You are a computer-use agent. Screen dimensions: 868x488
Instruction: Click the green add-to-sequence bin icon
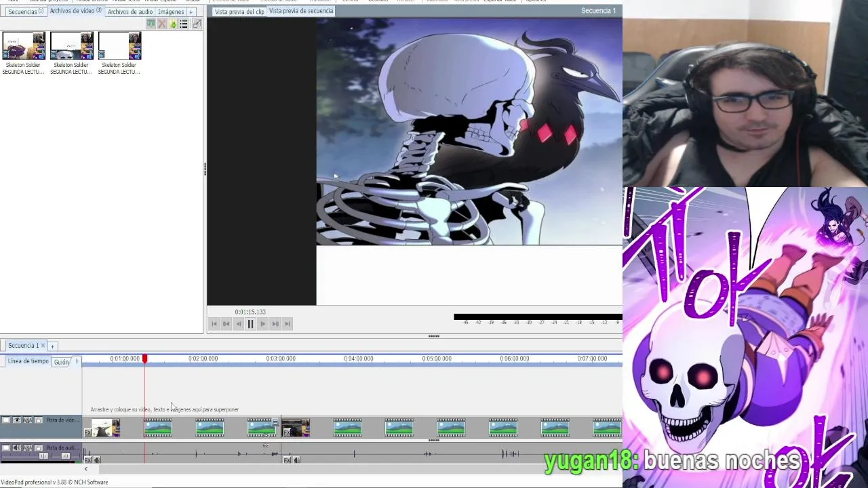pyautogui.click(x=151, y=24)
